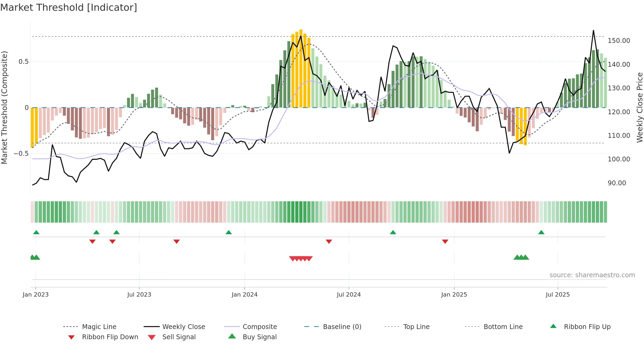Image resolution: width=644 pixels, height=362 pixels.
Task: Click the red Ribbon Flip Down legend triangle
Action: pos(71,337)
